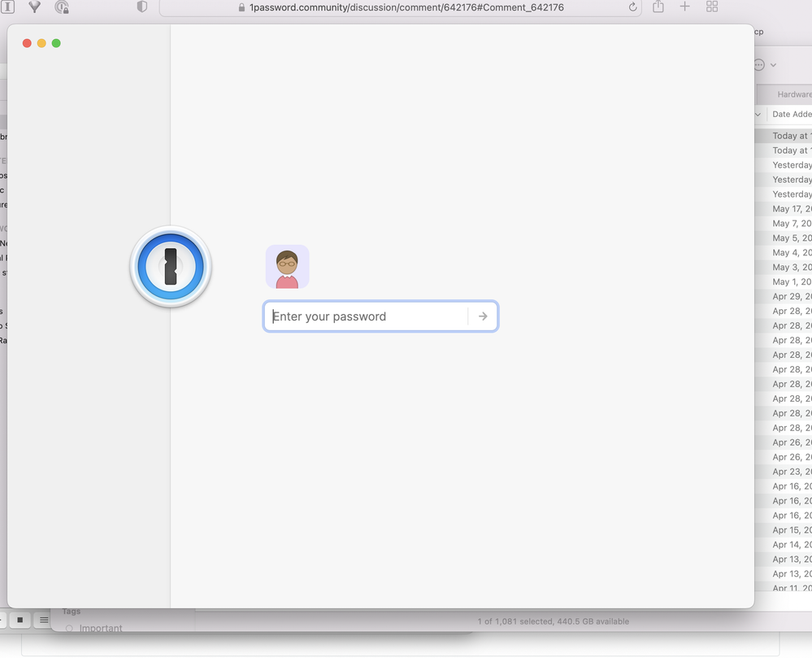Click the square stop button at bottom left

click(x=20, y=620)
